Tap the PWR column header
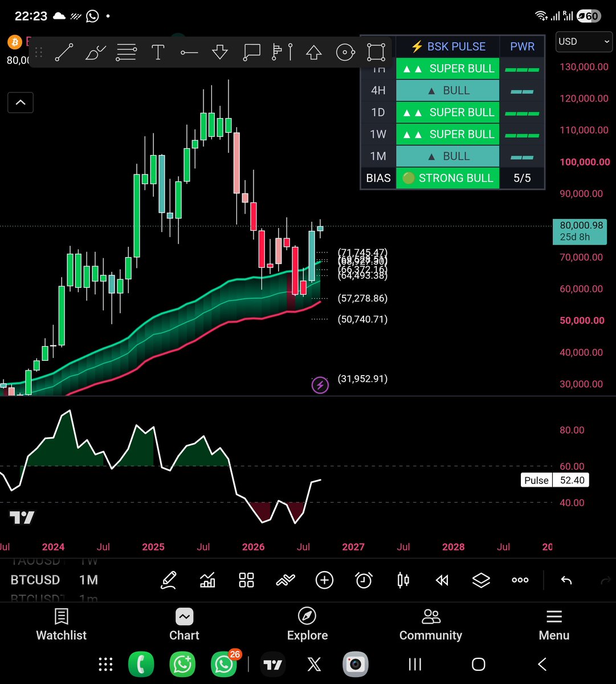 point(522,47)
